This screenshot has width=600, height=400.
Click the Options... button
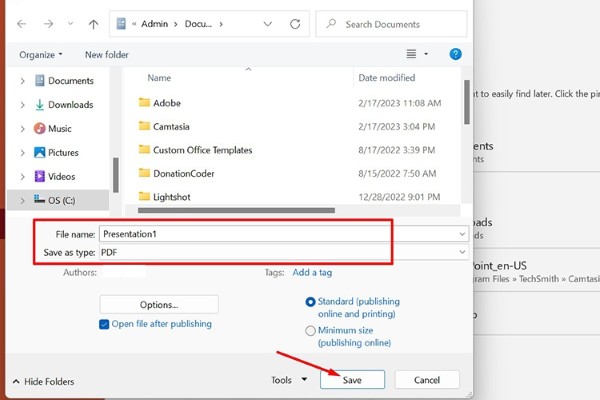[x=159, y=304]
